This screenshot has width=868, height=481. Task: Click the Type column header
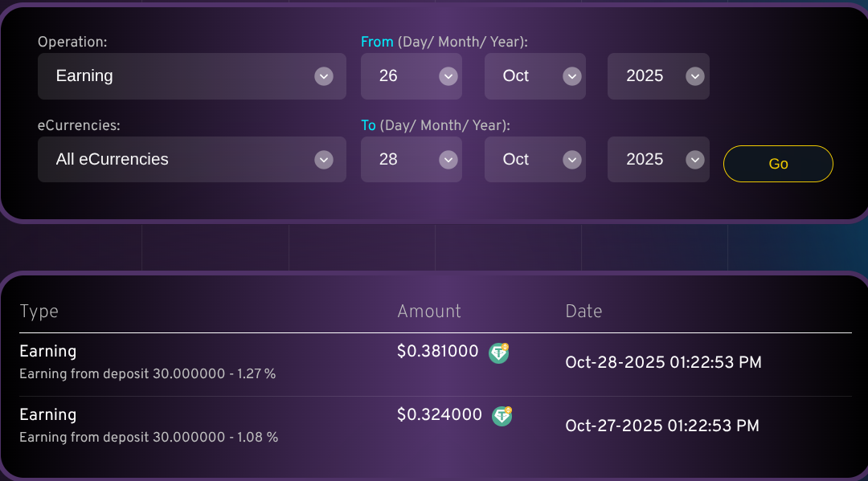point(39,312)
